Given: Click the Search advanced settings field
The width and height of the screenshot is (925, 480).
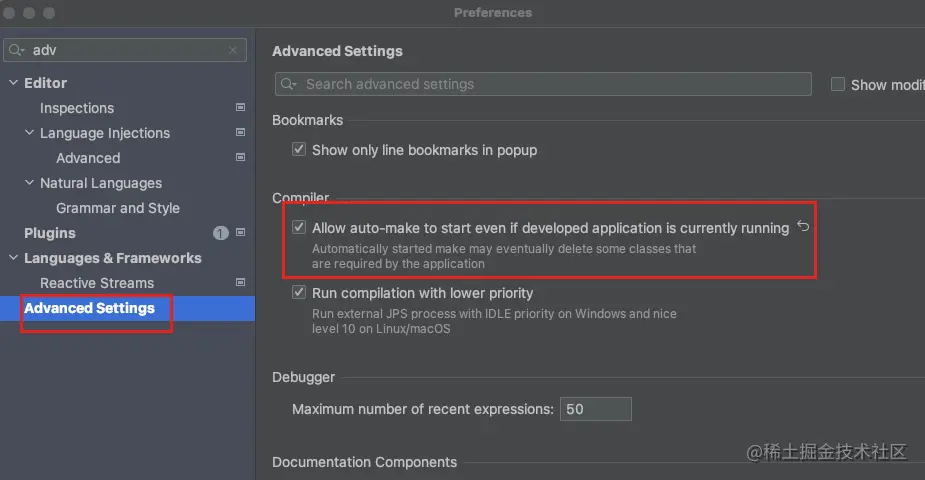Looking at the screenshot, I should (x=550, y=84).
